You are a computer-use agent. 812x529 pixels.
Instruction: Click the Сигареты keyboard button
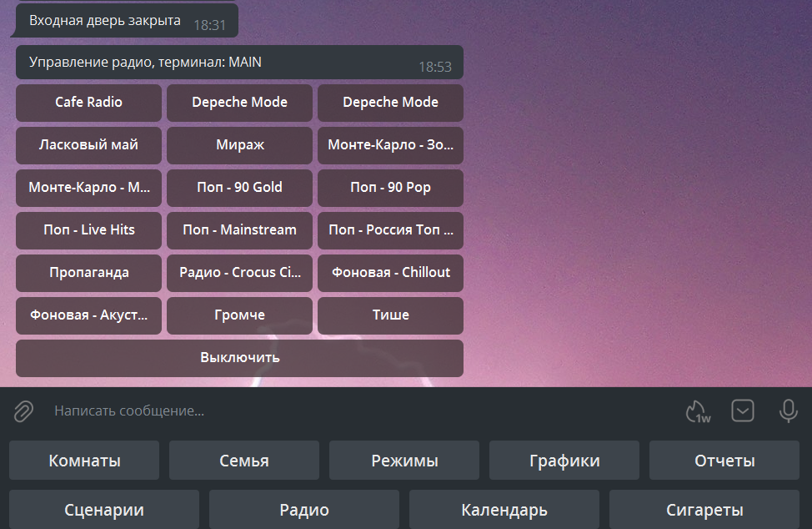[x=704, y=510]
